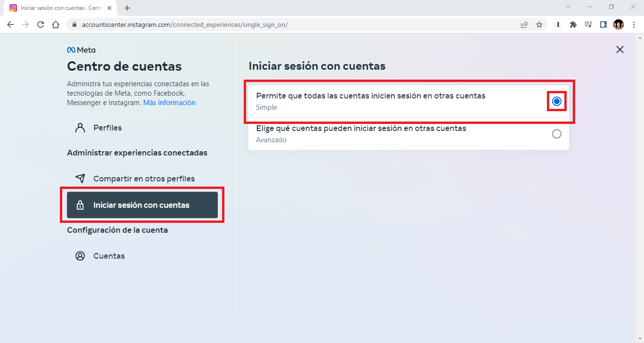Click 'Administrar experiencias conectadas' section label
This screenshot has width=644, height=343.
click(137, 153)
